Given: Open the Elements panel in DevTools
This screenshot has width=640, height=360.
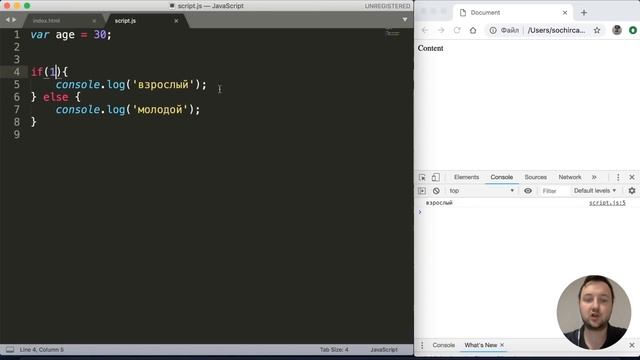Looking at the screenshot, I should pos(466,177).
